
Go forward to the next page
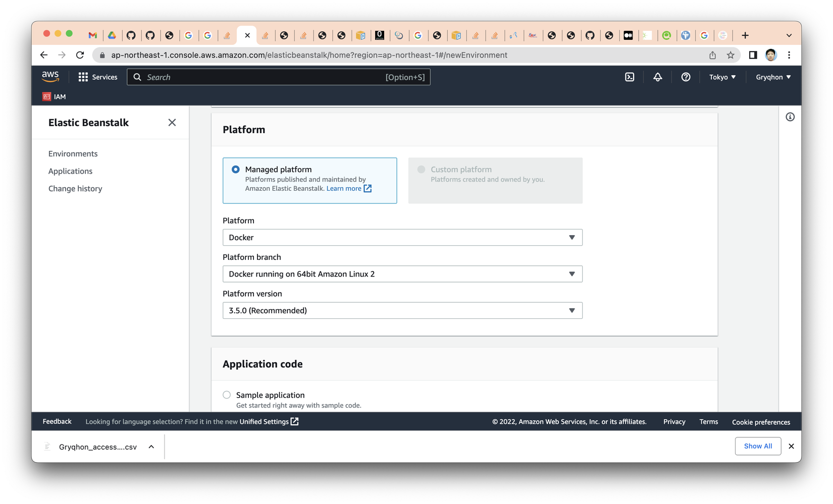click(62, 55)
